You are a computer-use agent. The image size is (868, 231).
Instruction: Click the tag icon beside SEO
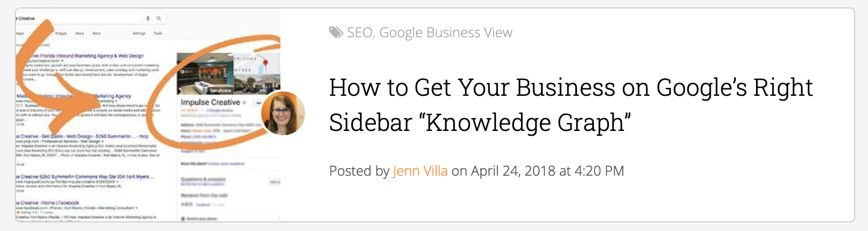(336, 32)
